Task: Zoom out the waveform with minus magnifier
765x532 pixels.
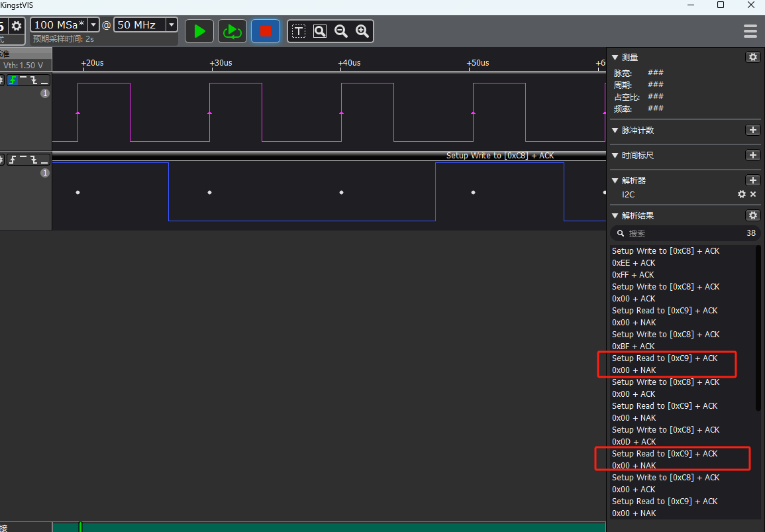Action: [341, 32]
